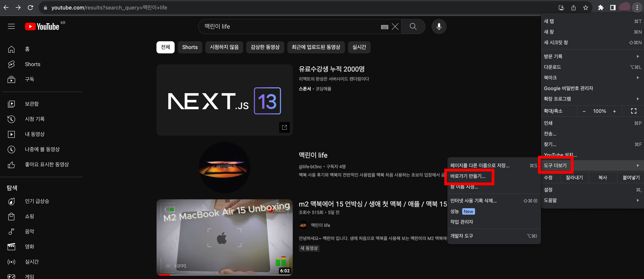Click the watch history icon
Viewport: 644px width, 279px height.
[11, 119]
